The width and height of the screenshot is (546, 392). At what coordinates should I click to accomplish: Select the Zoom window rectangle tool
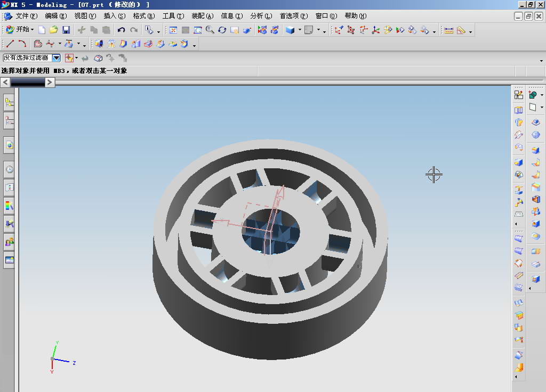(x=197, y=30)
